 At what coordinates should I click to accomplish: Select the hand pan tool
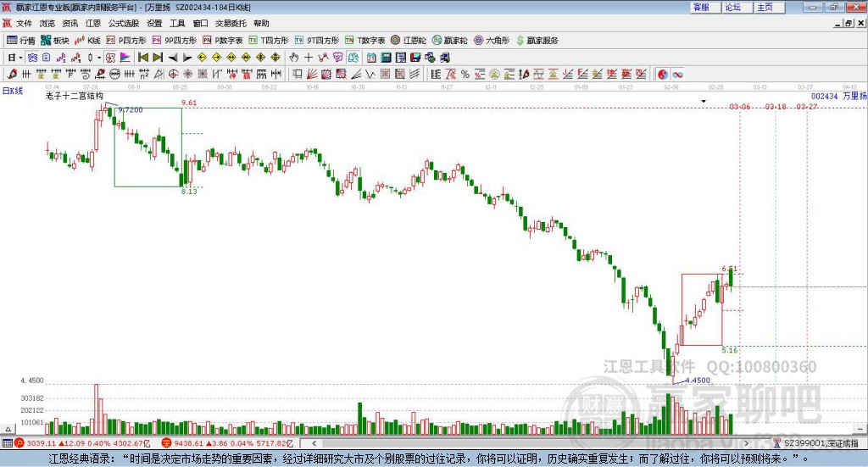[x=294, y=58]
